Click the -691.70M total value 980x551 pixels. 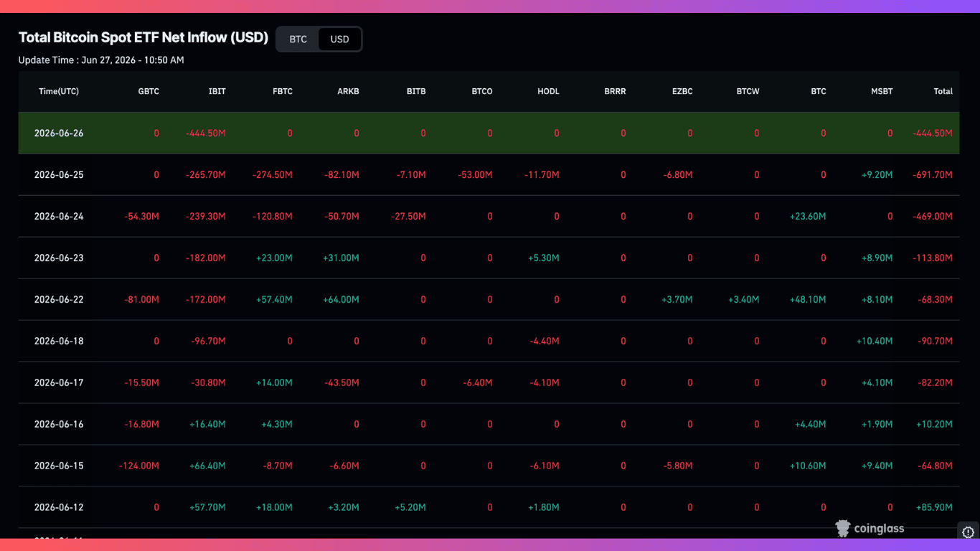click(x=933, y=174)
